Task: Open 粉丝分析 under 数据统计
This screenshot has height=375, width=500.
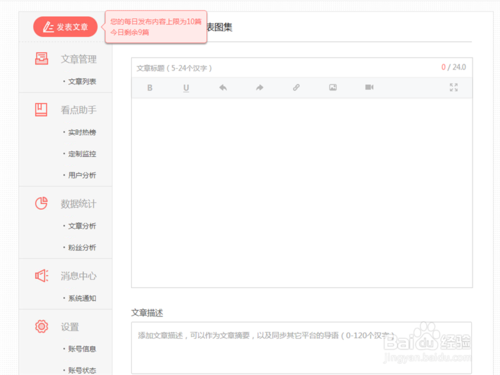Action: tap(82, 247)
